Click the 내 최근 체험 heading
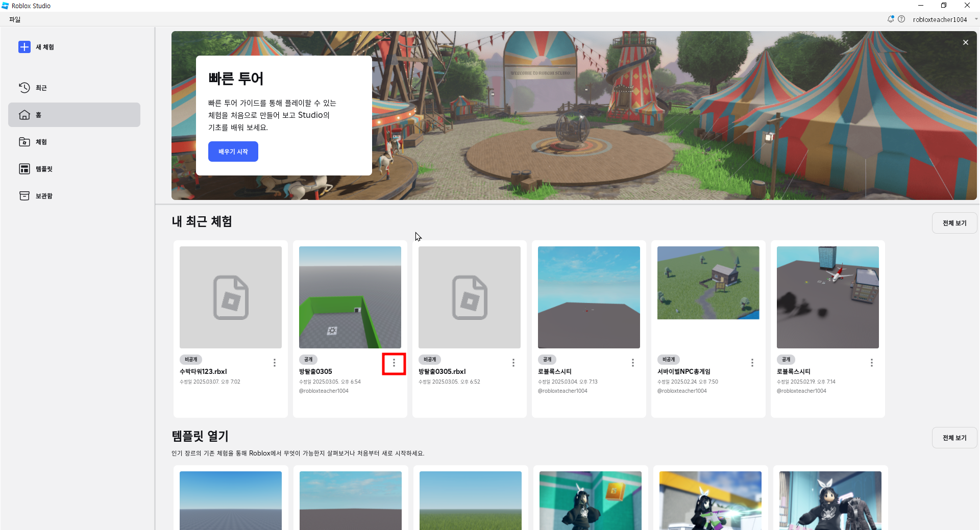The image size is (980, 530). point(202,221)
